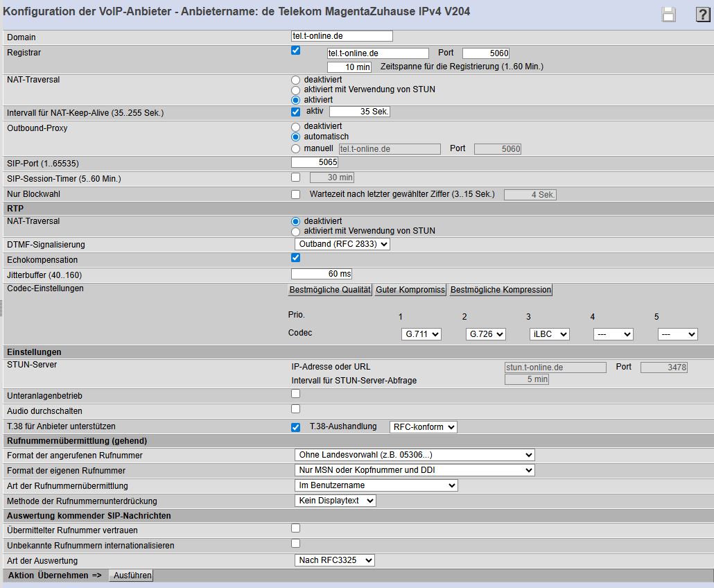Open the Art der Auswertung dropdown
Screen dimensions: 714x588
[x=335, y=560]
